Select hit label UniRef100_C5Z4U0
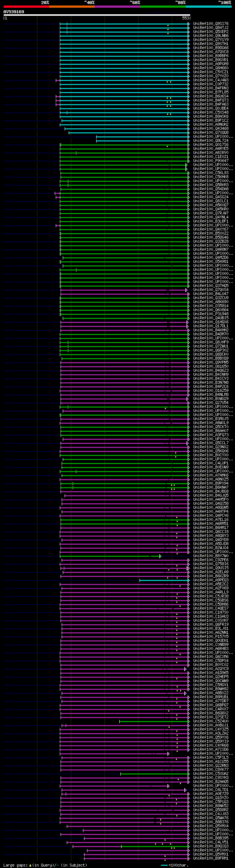Viewport: 235px width, 868px height. (x=211, y=721)
